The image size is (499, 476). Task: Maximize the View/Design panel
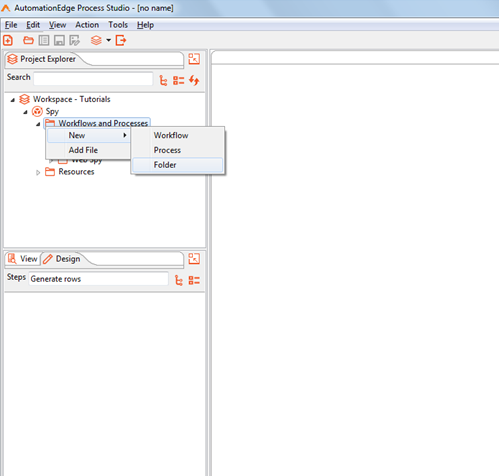[194, 259]
